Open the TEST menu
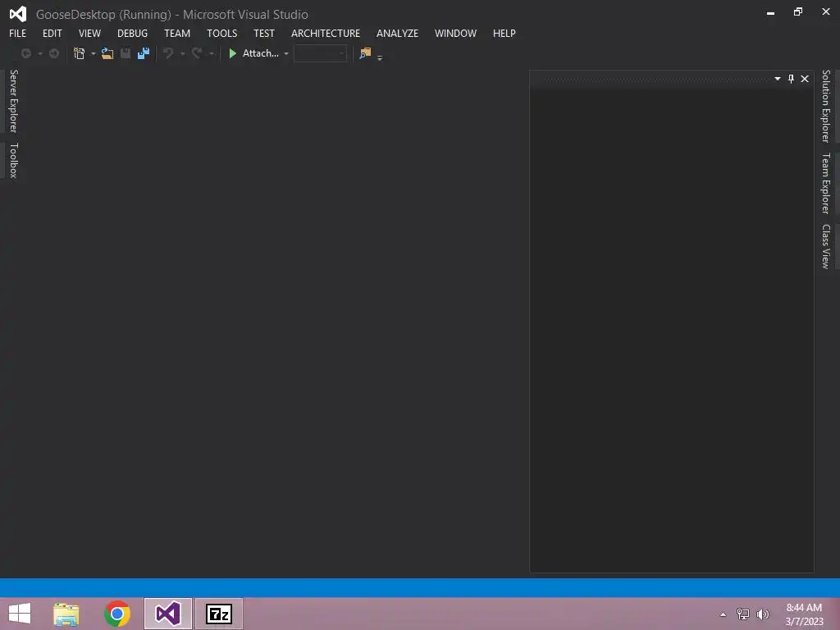 point(264,33)
